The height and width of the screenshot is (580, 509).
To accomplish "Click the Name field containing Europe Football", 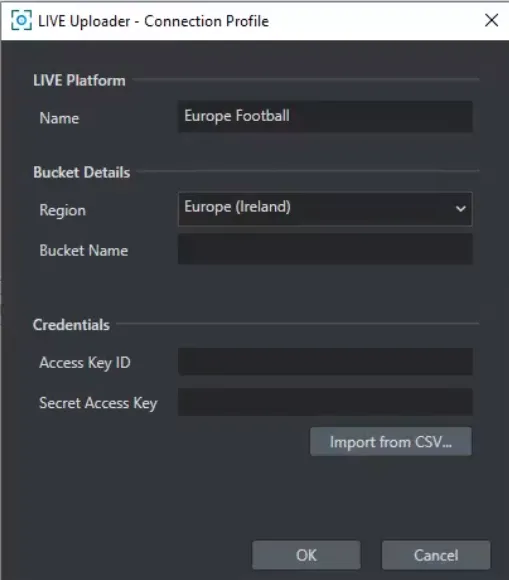I will click(x=325, y=117).
